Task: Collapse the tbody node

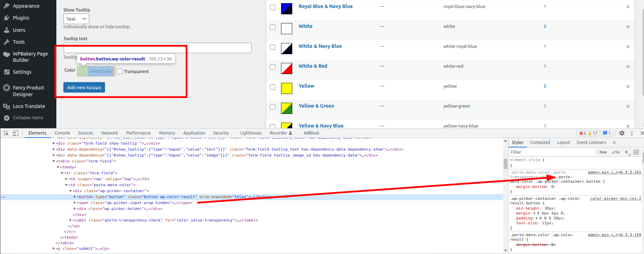Action: (58, 167)
